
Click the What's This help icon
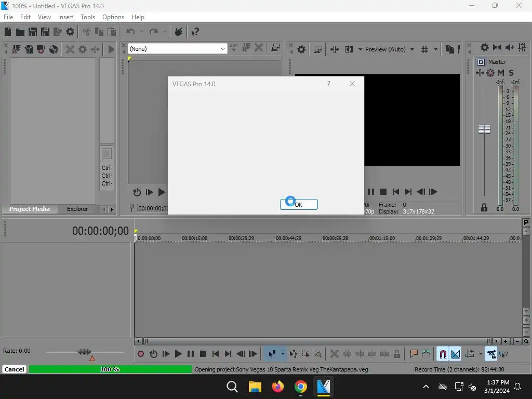(x=195, y=32)
